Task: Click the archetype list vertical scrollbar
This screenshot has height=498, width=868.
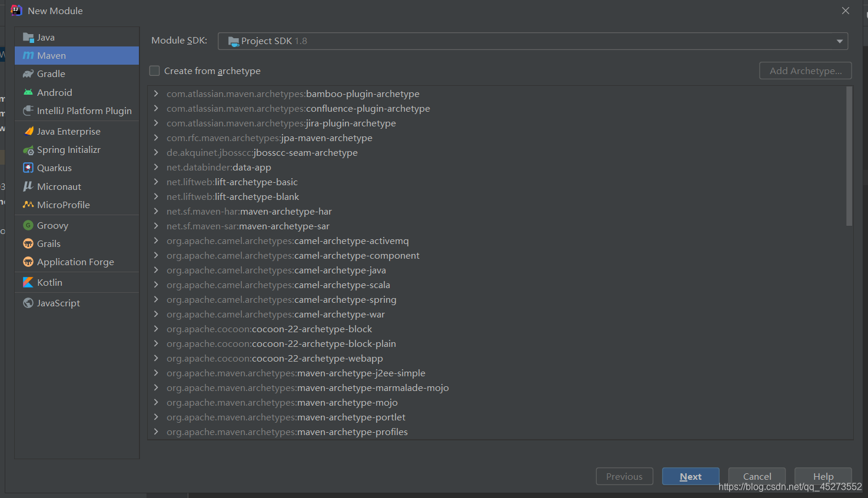Action: tap(849, 156)
